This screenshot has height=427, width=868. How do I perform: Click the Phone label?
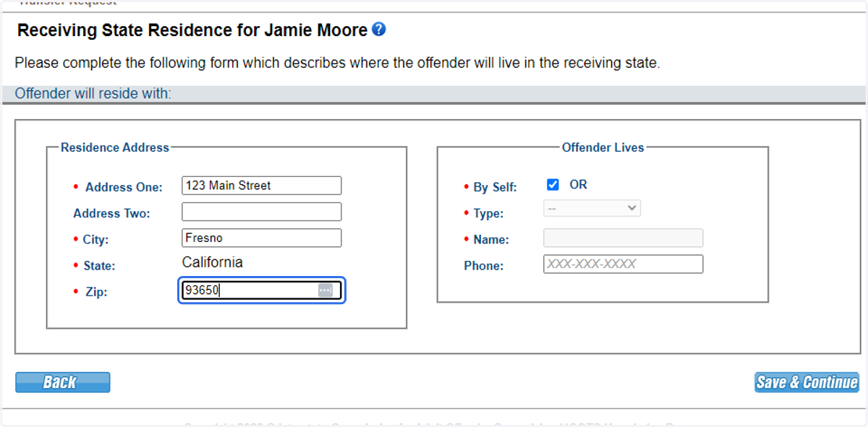point(484,266)
